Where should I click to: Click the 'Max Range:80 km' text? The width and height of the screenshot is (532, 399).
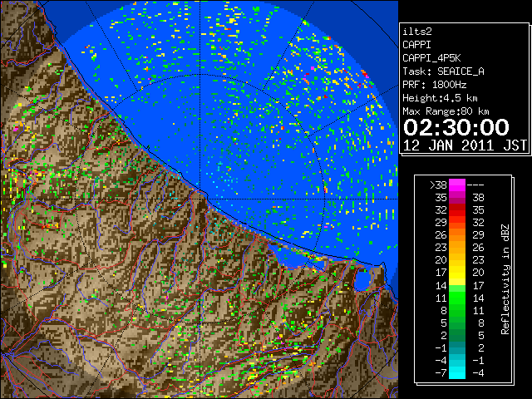point(446,111)
